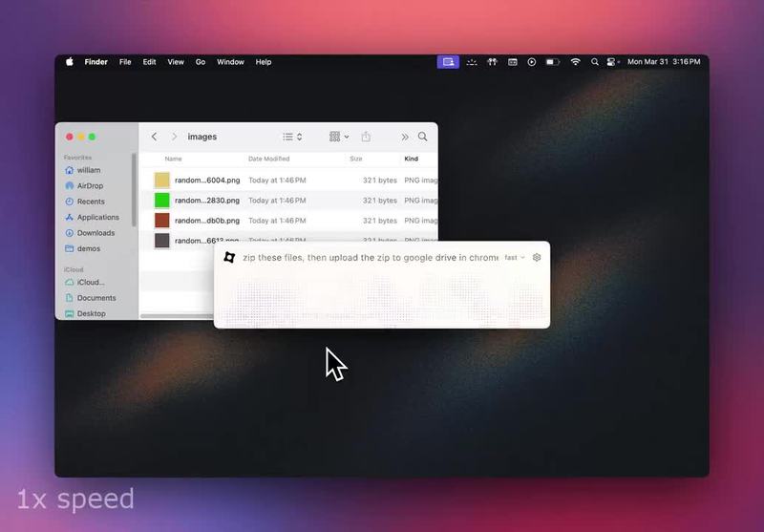
Task: Click the Wi-Fi icon in menu bar
Action: pyautogui.click(x=576, y=62)
